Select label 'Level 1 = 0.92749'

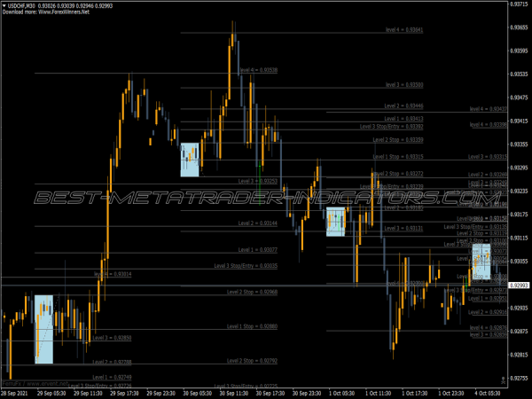[x=112, y=378]
